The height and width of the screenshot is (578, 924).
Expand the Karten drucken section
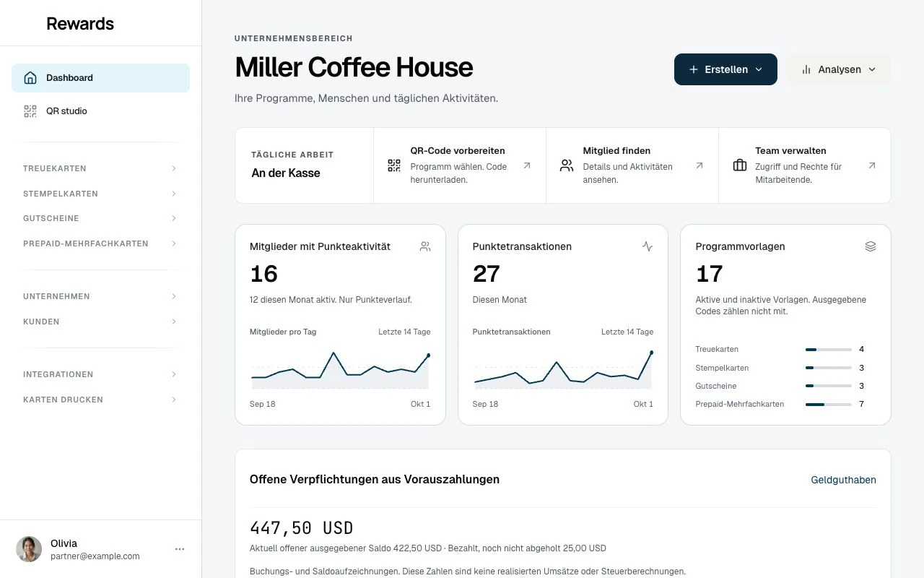100,400
